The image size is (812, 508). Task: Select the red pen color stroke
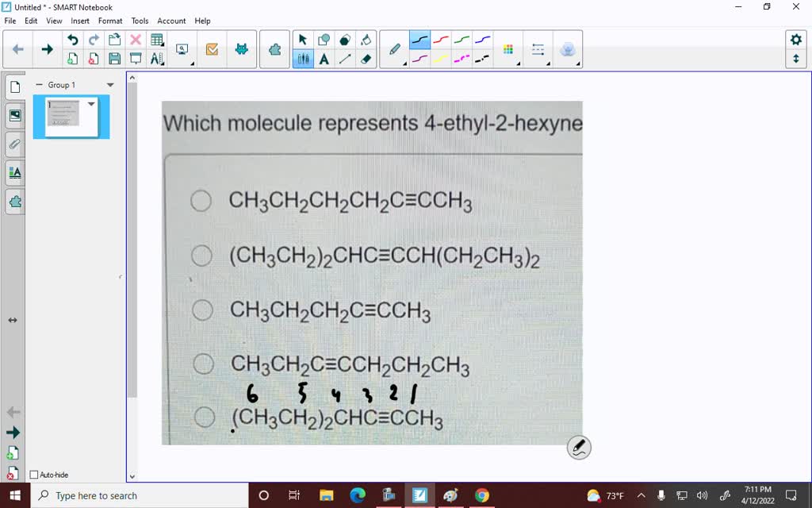442,40
